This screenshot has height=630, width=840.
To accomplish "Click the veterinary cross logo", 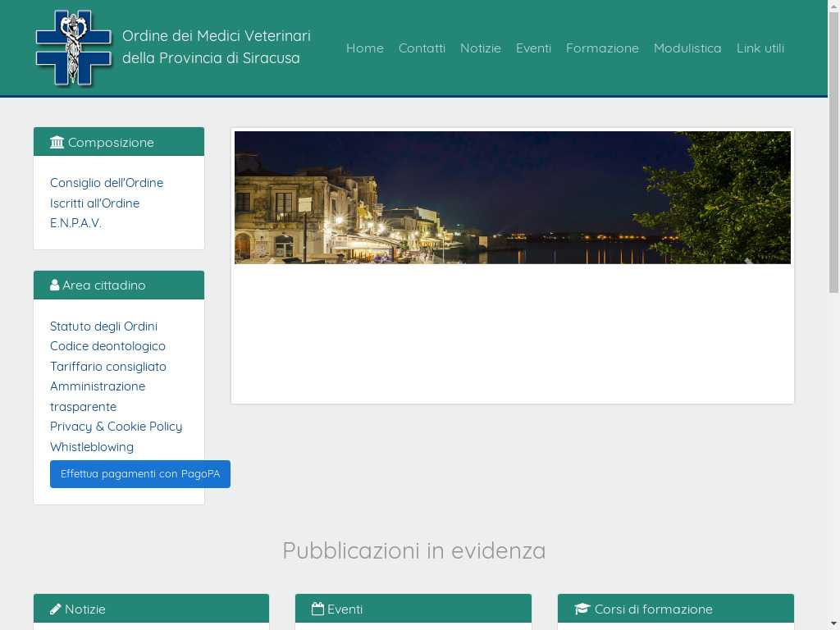I will [x=73, y=48].
